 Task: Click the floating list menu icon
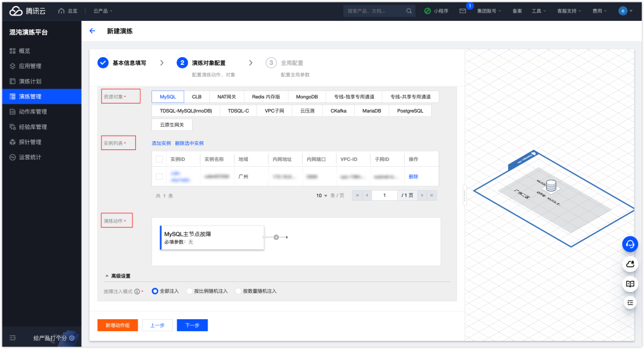[x=630, y=303]
